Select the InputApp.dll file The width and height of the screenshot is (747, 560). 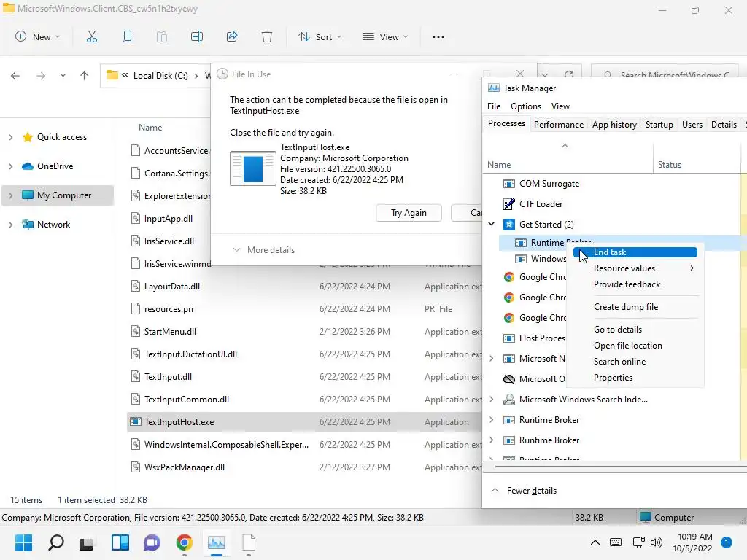[x=169, y=219]
